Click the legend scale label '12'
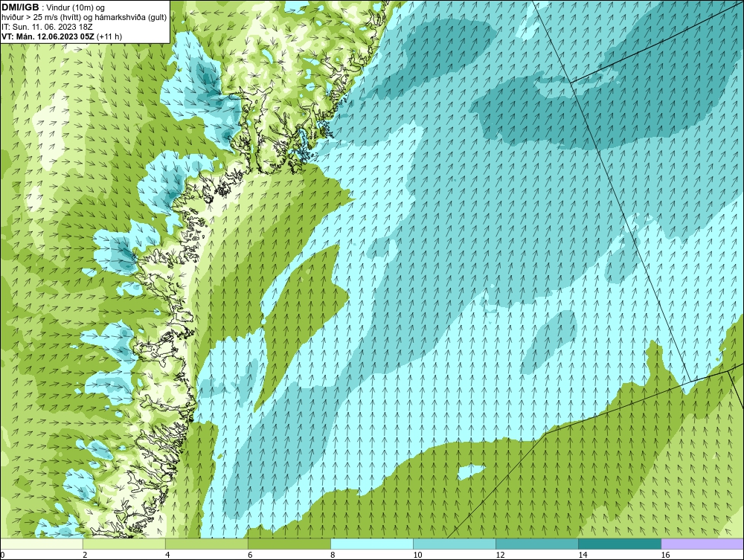The image size is (744, 560). (x=500, y=555)
